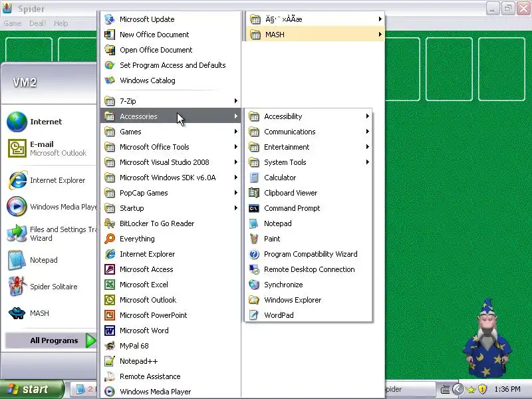Launch Microsoft Word icon
532x399 pixels.
[x=110, y=330]
